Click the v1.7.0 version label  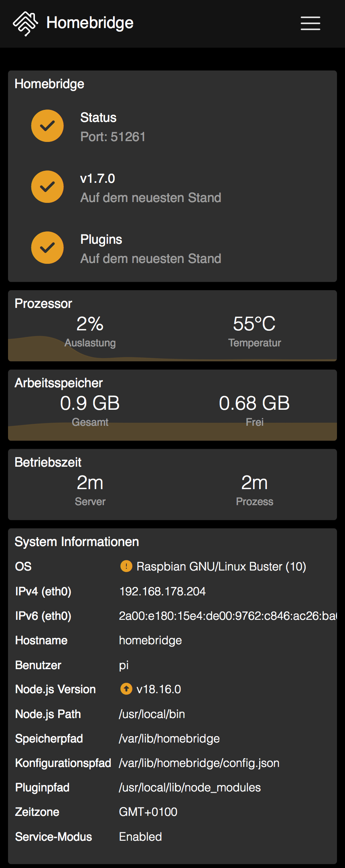[97, 178]
